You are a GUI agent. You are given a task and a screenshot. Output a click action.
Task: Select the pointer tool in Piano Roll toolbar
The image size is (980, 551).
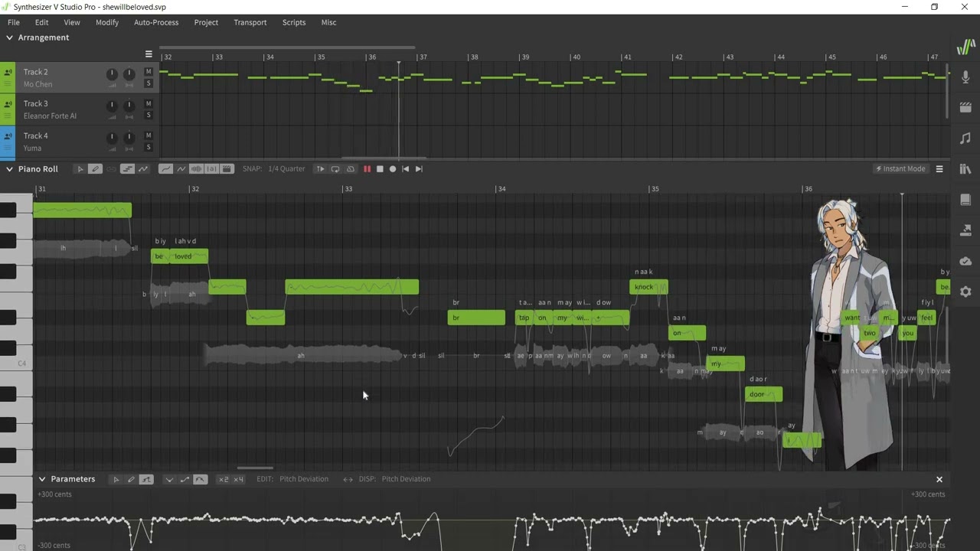80,169
